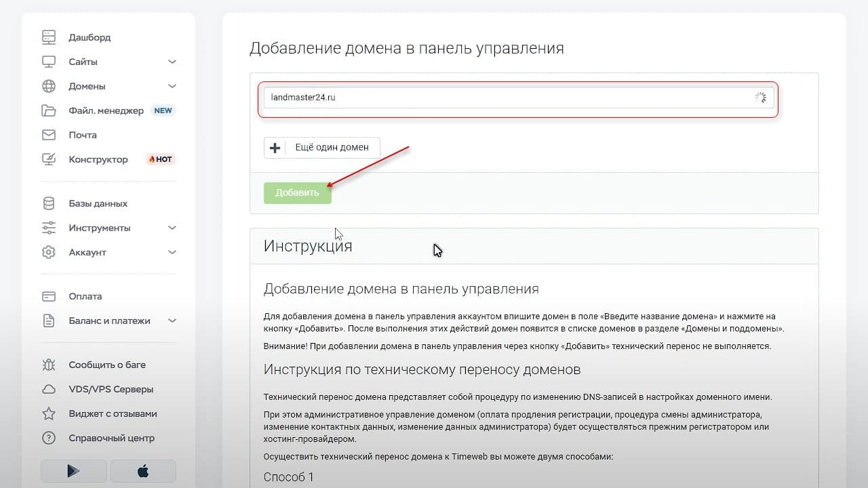Click the file manager folder icon
Screen dimensions: 868x488
(49, 110)
